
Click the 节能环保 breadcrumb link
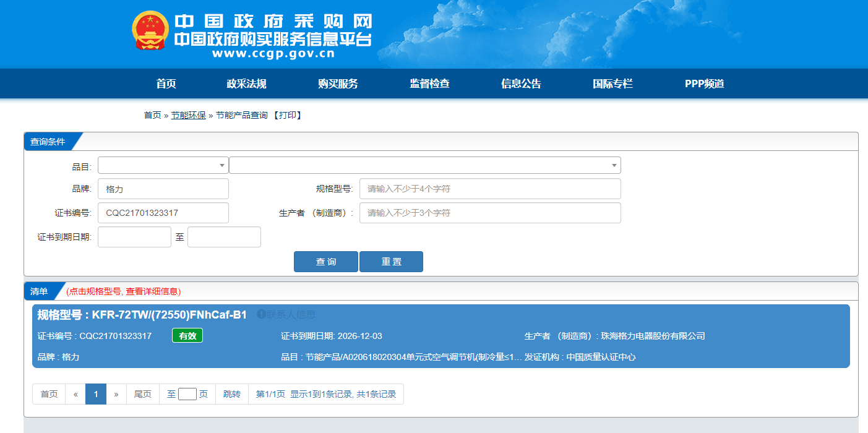[188, 115]
